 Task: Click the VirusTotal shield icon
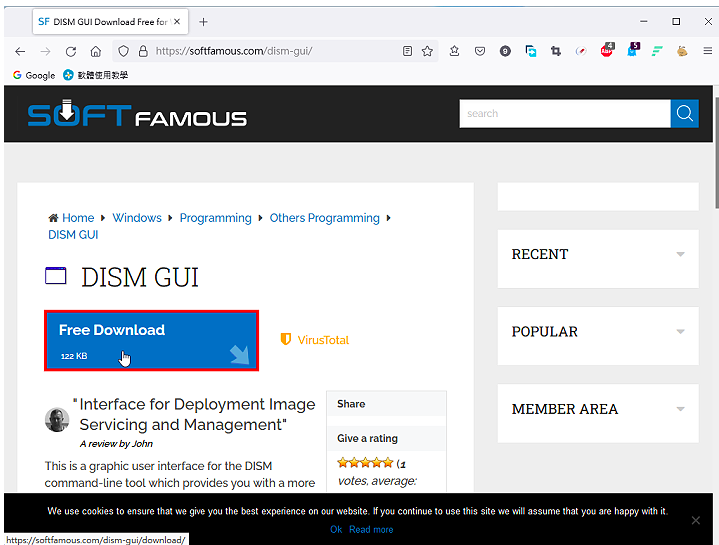[286, 339]
